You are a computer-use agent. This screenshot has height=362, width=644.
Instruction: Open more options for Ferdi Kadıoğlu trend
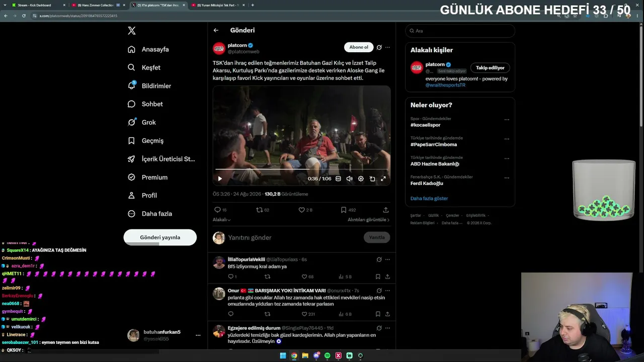(x=507, y=177)
